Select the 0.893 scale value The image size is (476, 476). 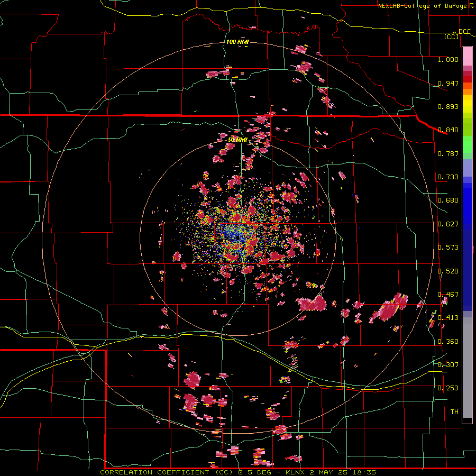click(448, 106)
